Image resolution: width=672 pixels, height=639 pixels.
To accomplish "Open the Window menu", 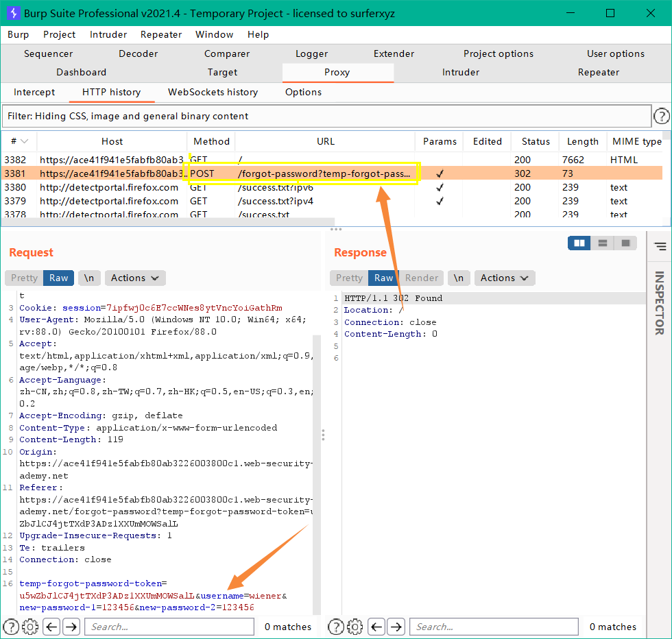I will click(x=214, y=34).
